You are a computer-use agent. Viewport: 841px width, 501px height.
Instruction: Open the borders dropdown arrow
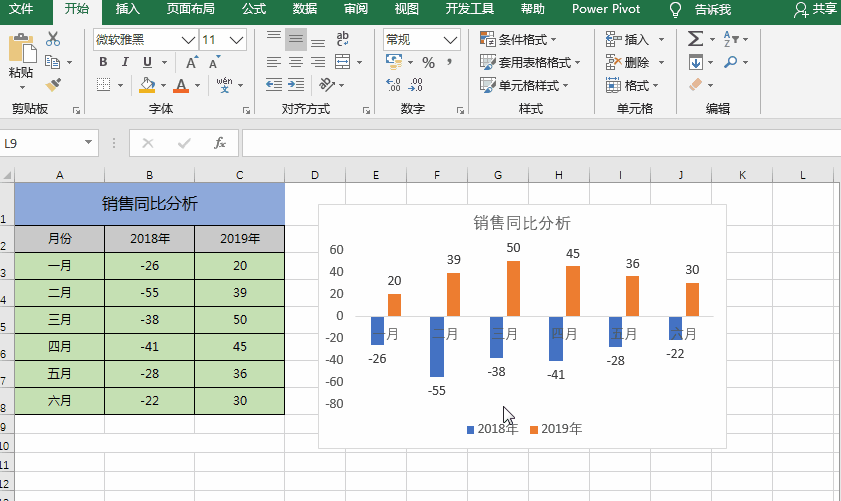tap(120, 85)
